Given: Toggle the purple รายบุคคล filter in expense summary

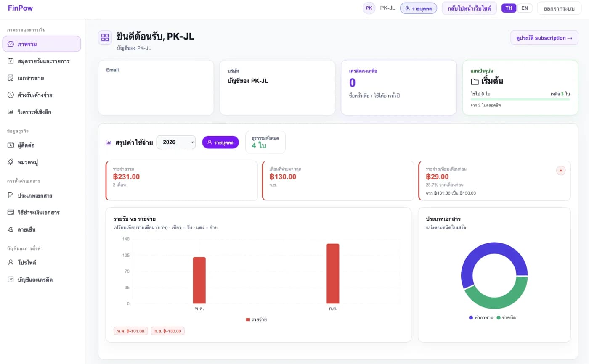Looking at the screenshot, I should [220, 142].
